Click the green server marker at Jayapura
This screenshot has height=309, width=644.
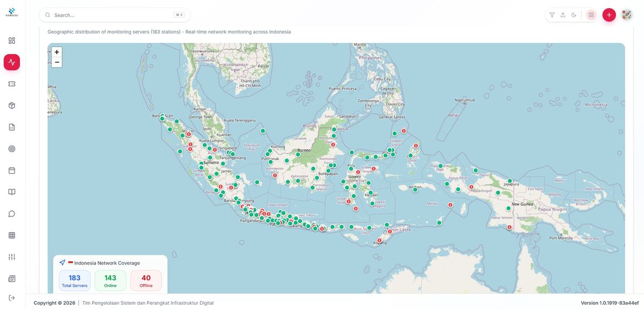tap(510, 181)
